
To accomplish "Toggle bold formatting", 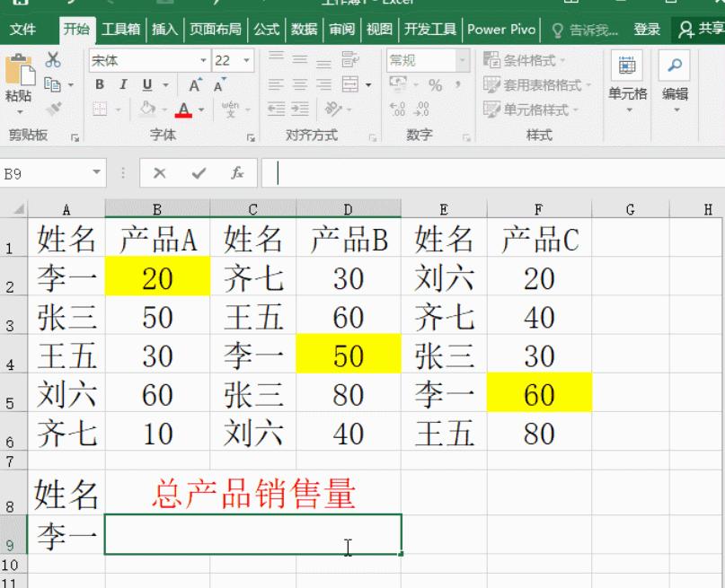I will 101,84.
